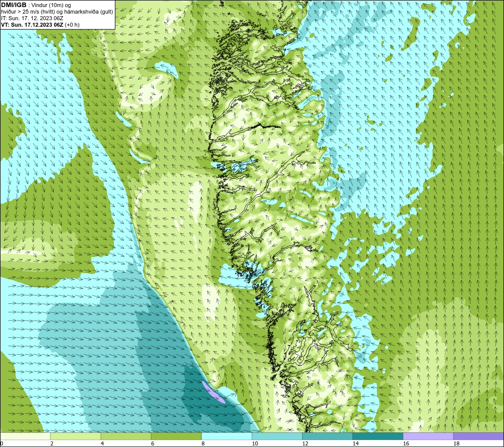Image resolution: width=504 pixels, height=447 pixels.
Task: Click the 16–18 m/s light purple legend swatch
Action: coord(428,436)
